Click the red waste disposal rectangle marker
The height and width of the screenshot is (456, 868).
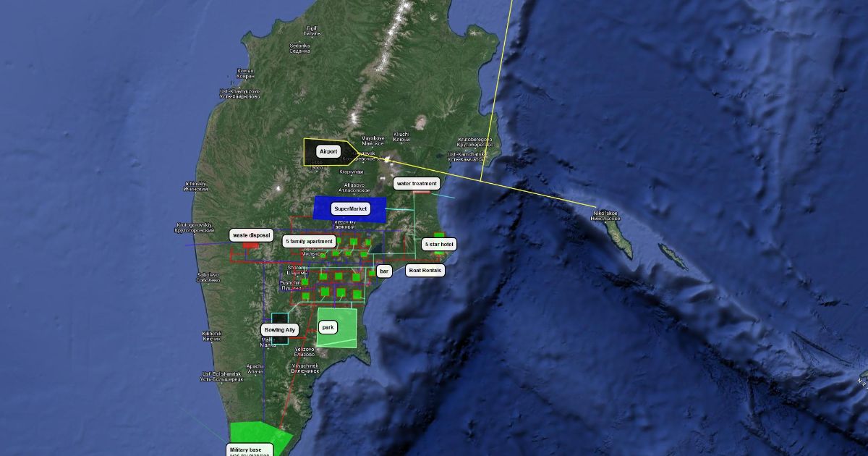251,246
